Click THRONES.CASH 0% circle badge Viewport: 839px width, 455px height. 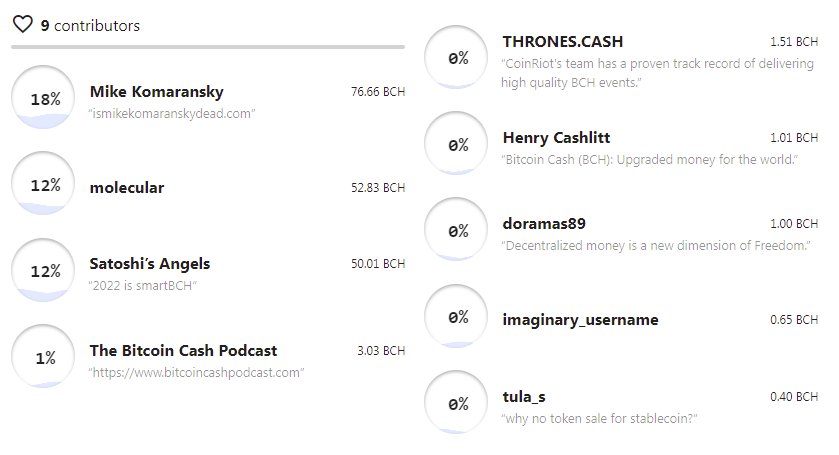tap(456, 57)
